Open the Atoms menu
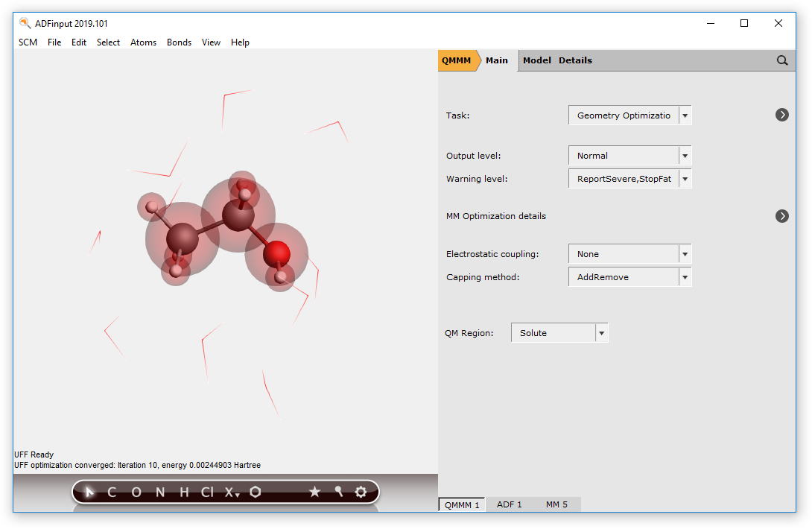812x529 pixels. pos(143,42)
